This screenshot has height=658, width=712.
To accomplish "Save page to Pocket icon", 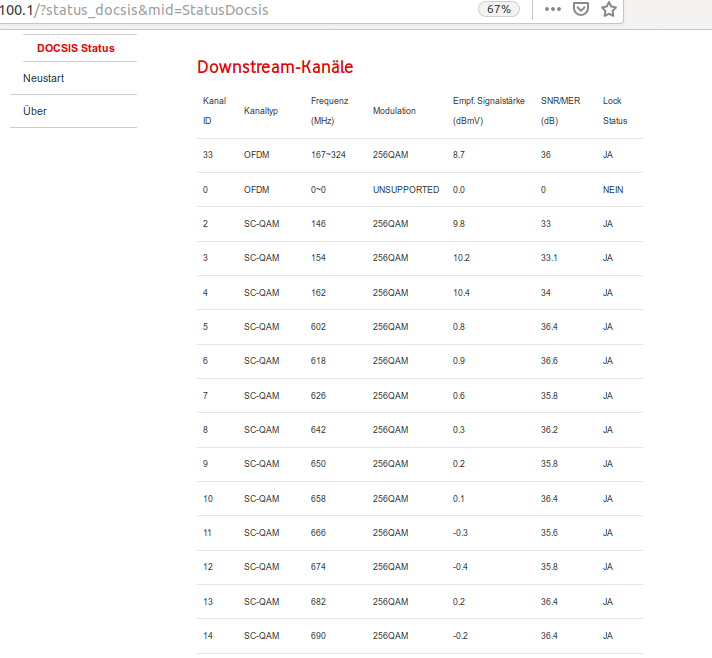I will 581,9.
